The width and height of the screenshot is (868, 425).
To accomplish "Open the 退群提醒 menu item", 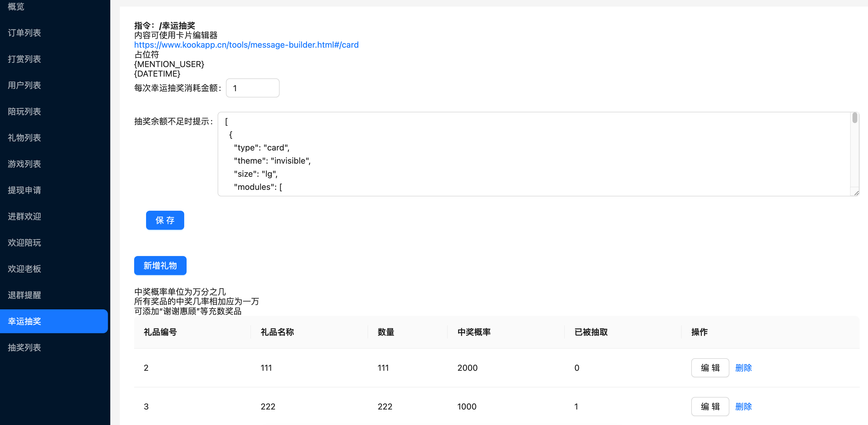I will [24, 295].
